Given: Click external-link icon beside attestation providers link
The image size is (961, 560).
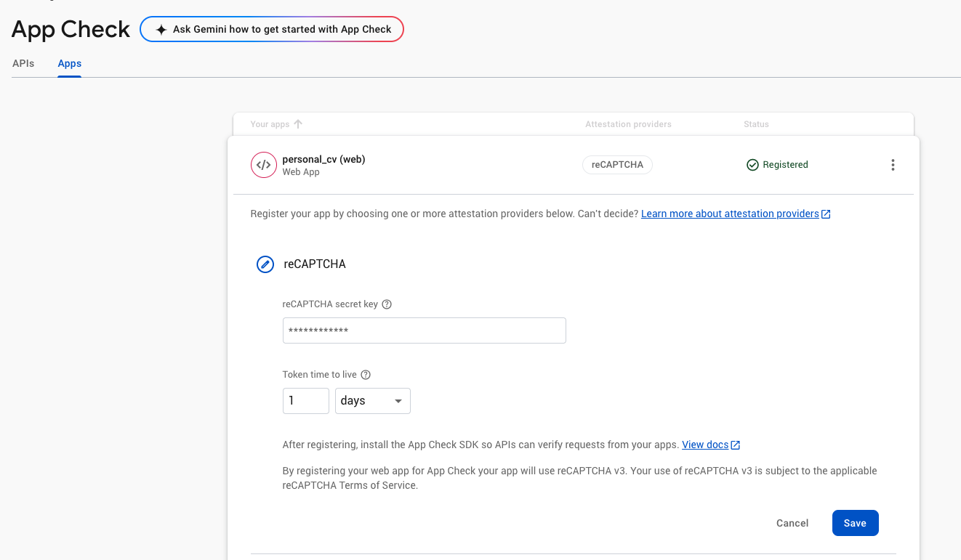Looking at the screenshot, I should (x=826, y=214).
